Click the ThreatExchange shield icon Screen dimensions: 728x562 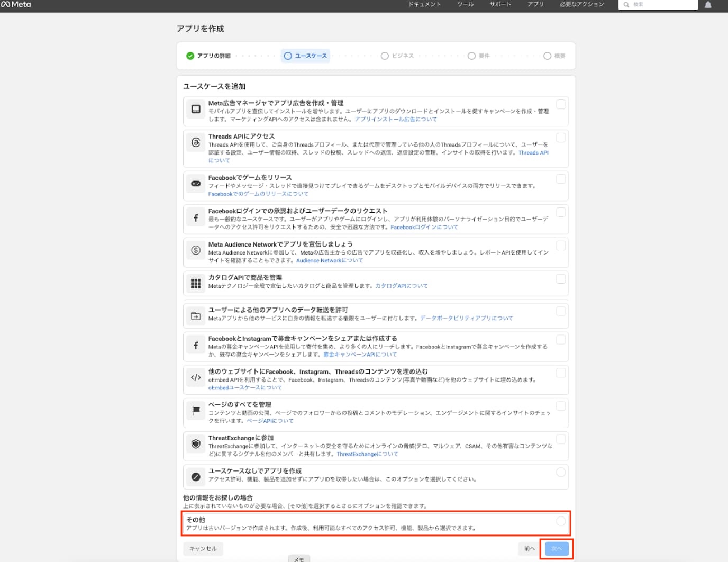pyautogui.click(x=196, y=443)
